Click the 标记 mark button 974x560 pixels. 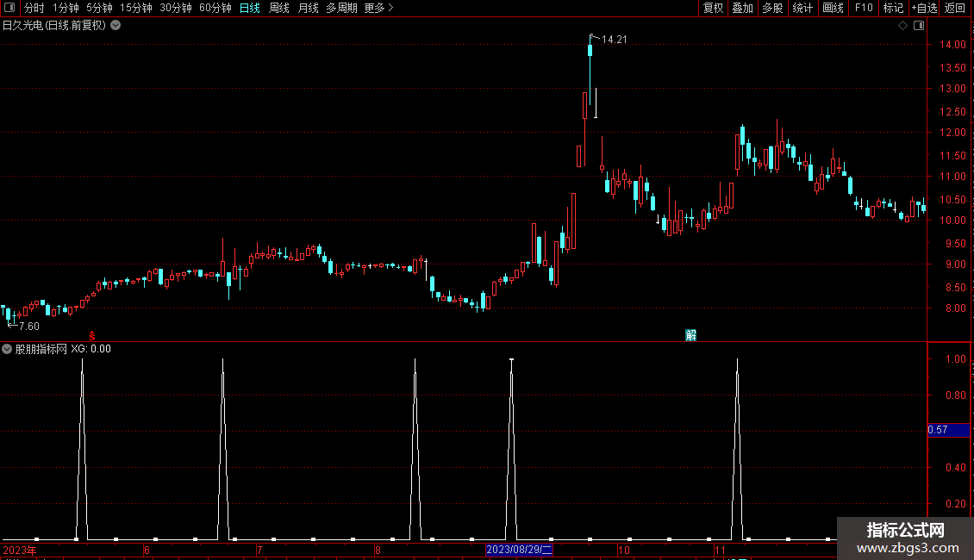coord(893,8)
